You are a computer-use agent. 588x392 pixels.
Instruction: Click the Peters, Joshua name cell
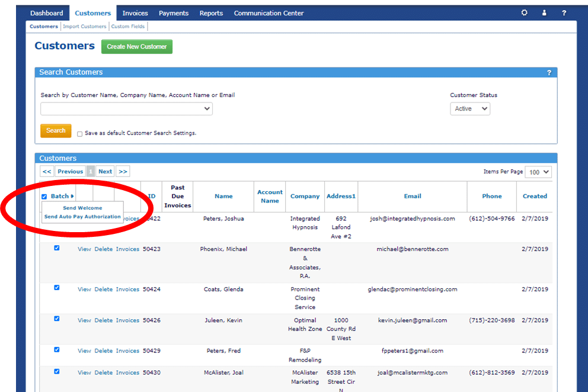223,219
